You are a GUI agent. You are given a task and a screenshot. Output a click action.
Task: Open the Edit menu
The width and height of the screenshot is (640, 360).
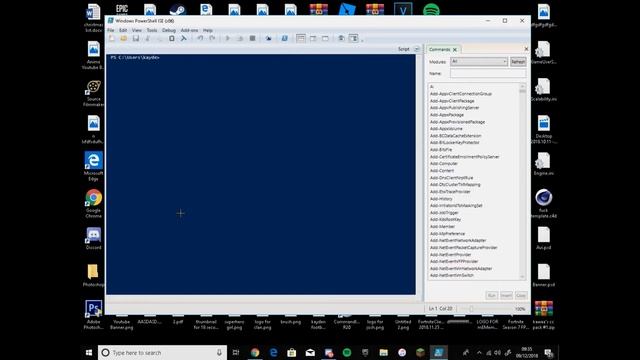point(123,30)
